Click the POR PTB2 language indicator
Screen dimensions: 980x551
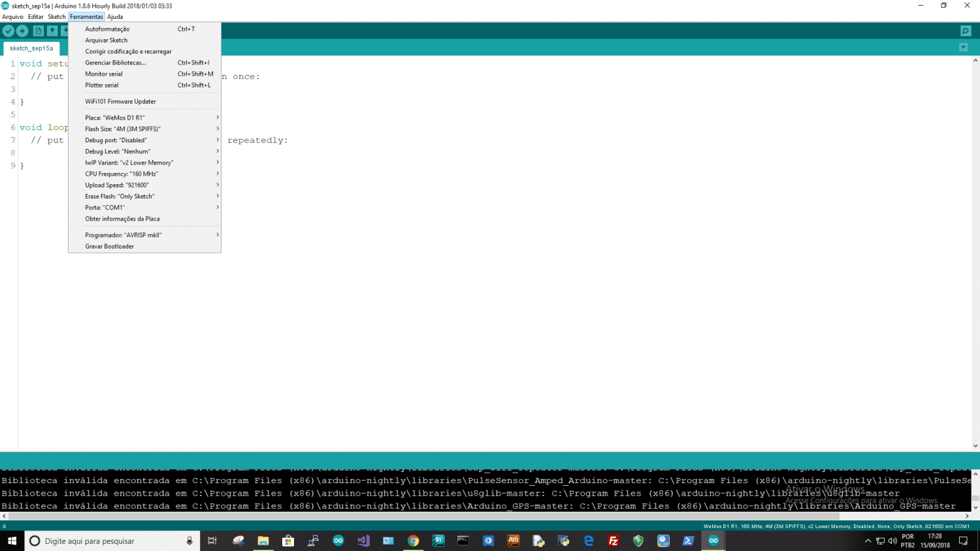908,541
